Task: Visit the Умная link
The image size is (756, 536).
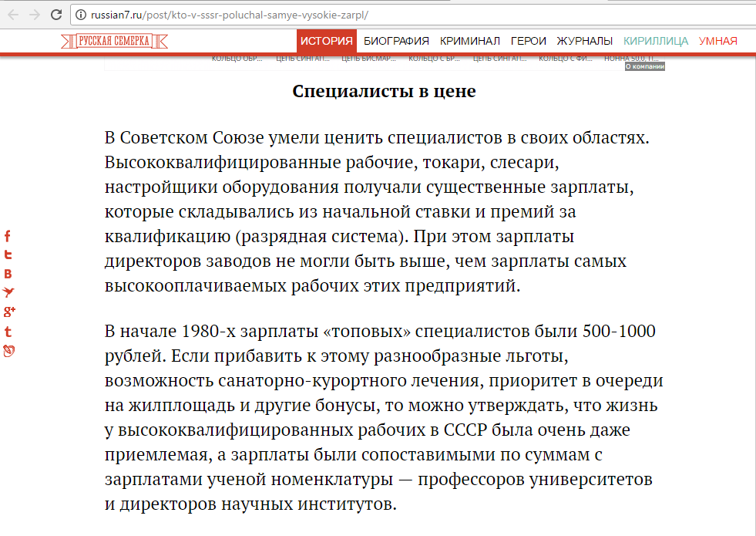Action: point(717,41)
